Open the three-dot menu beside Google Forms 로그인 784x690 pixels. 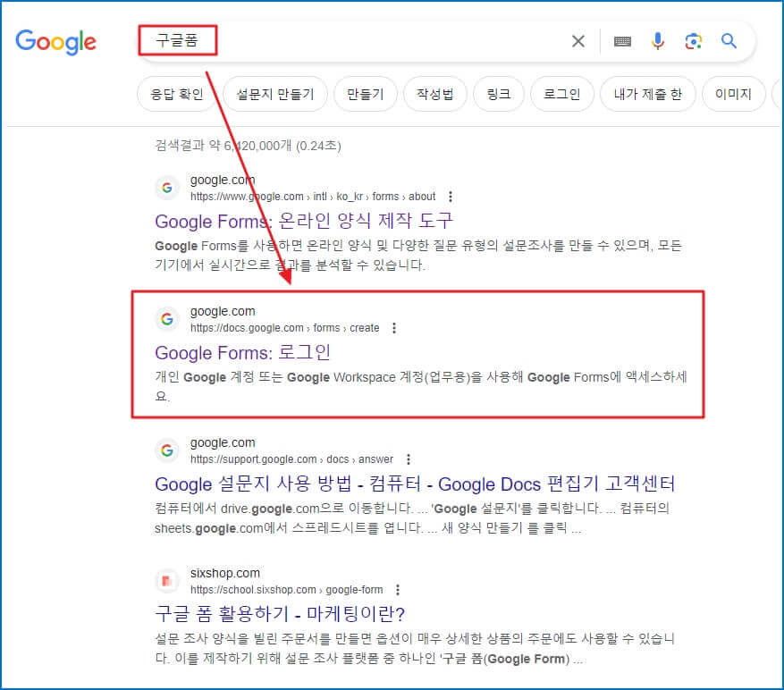394,327
